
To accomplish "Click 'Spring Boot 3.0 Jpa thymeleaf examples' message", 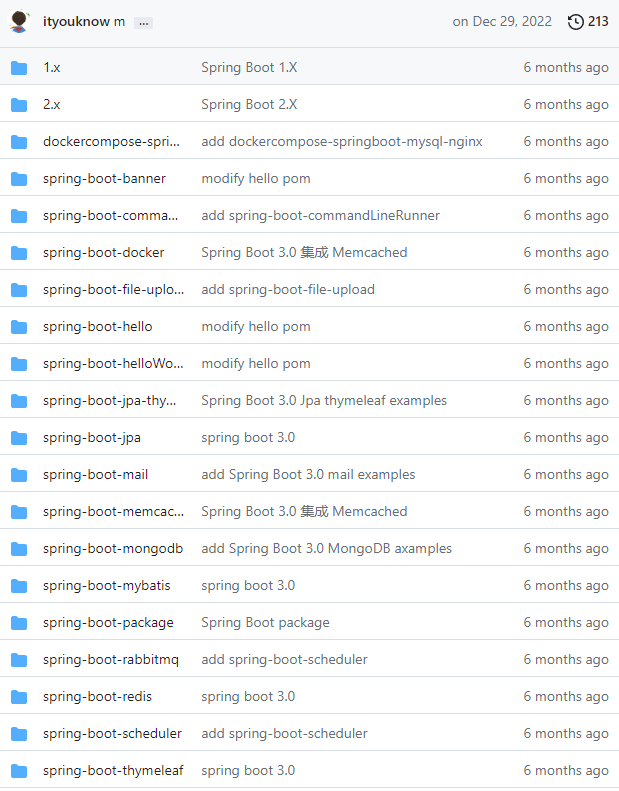I will (x=324, y=401).
